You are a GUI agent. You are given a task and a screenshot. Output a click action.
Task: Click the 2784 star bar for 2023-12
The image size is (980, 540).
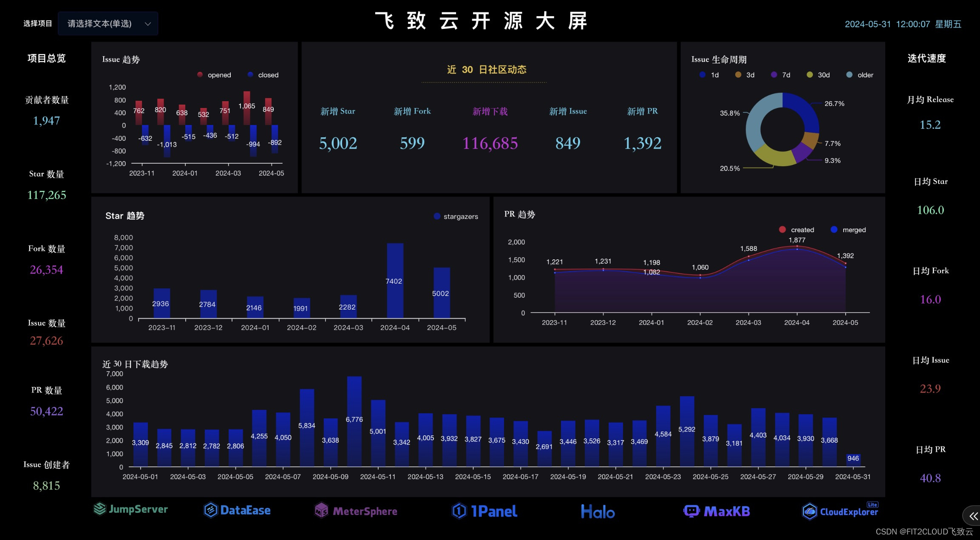[208, 304]
